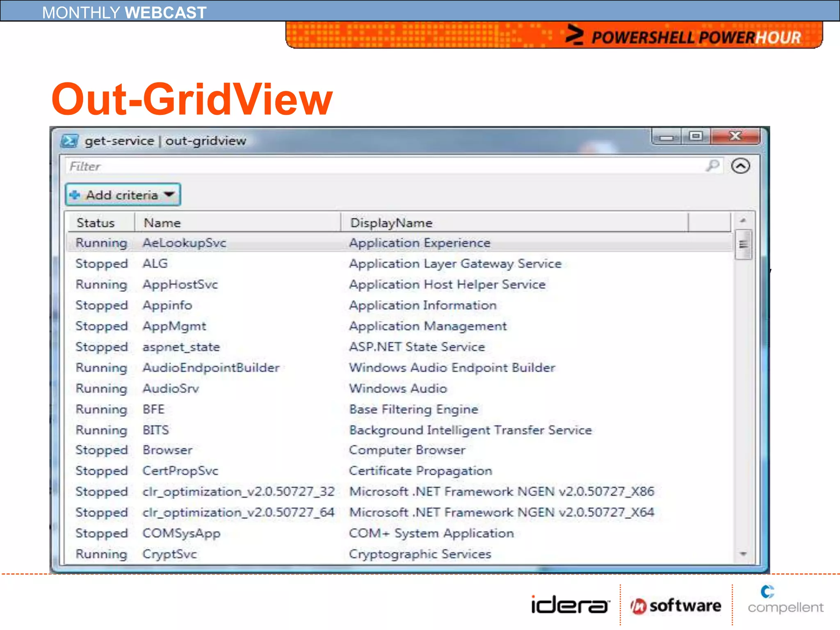This screenshot has height=630, width=840.
Task: Select the BFE row
Action: coord(399,409)
